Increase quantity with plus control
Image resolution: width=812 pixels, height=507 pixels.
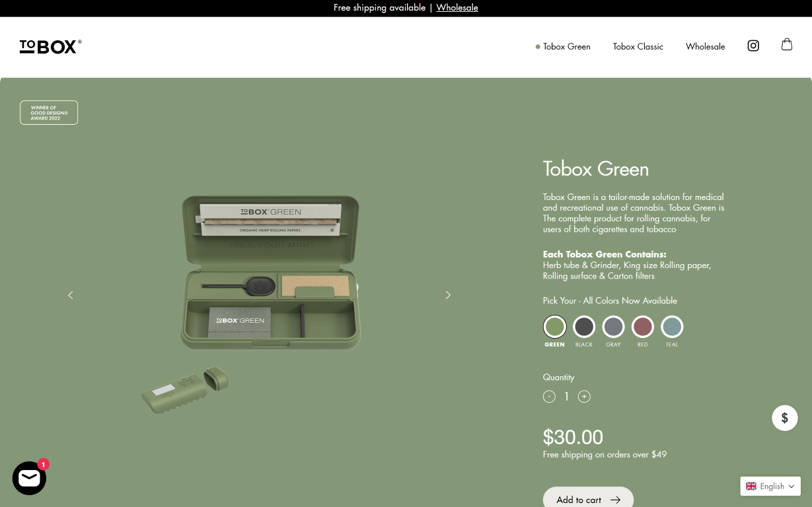[584, 396]
